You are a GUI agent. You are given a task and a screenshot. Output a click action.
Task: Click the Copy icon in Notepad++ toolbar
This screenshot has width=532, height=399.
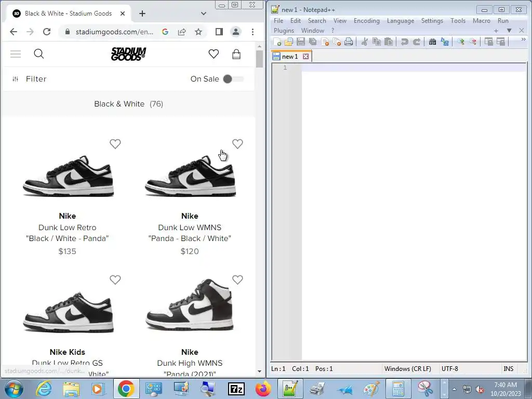[x=376, y=42]
